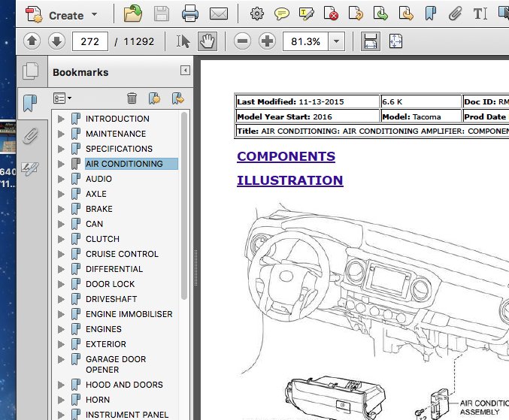509x420 pixels.
Task: Select the CRUISE CONTROL bookmark
Action: tap(122, 254)
